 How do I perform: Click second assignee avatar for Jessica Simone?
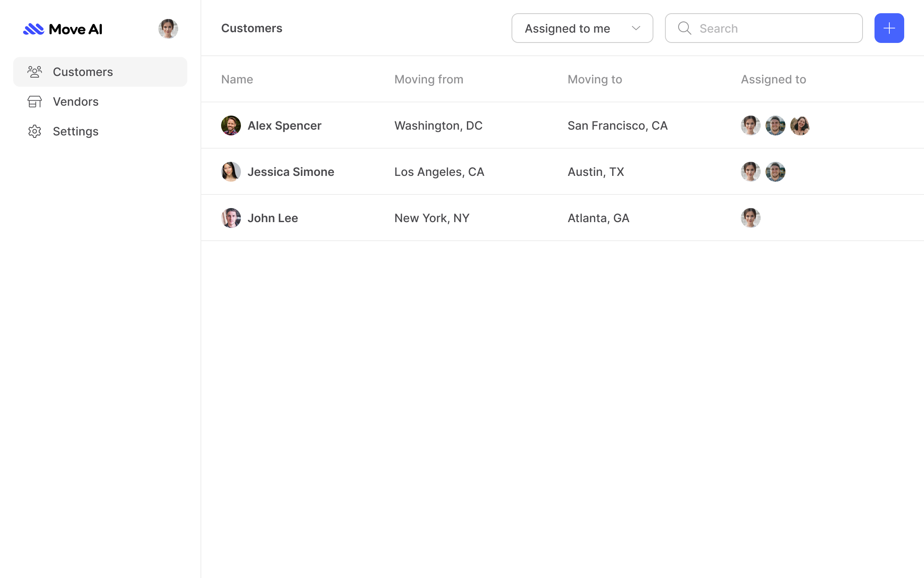tap(775, 172)
